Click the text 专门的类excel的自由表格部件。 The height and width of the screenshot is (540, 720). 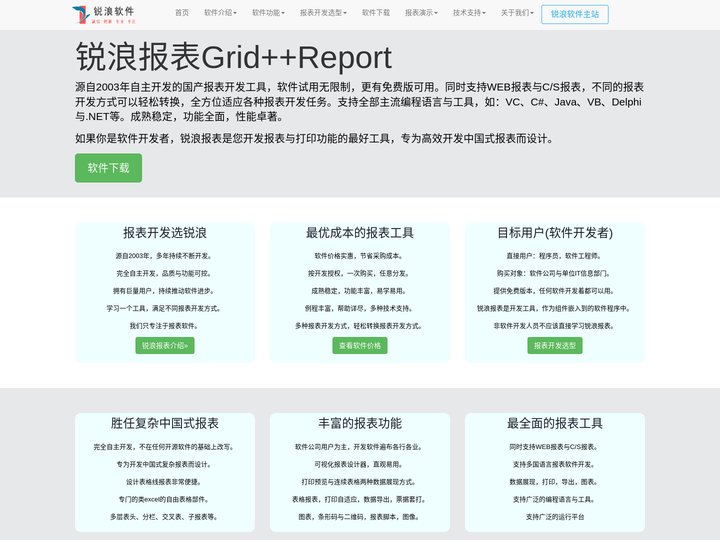[165, 500]
